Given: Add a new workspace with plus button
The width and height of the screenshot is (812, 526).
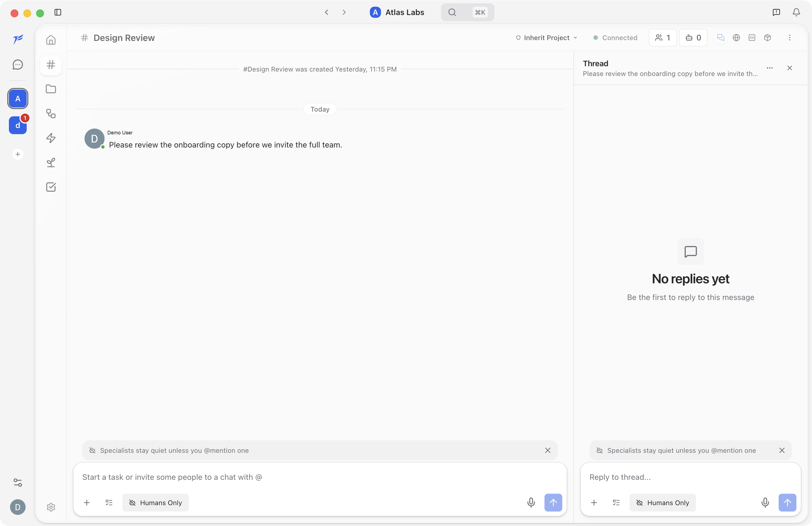Looking at the screenshot, I should point(18,154).
